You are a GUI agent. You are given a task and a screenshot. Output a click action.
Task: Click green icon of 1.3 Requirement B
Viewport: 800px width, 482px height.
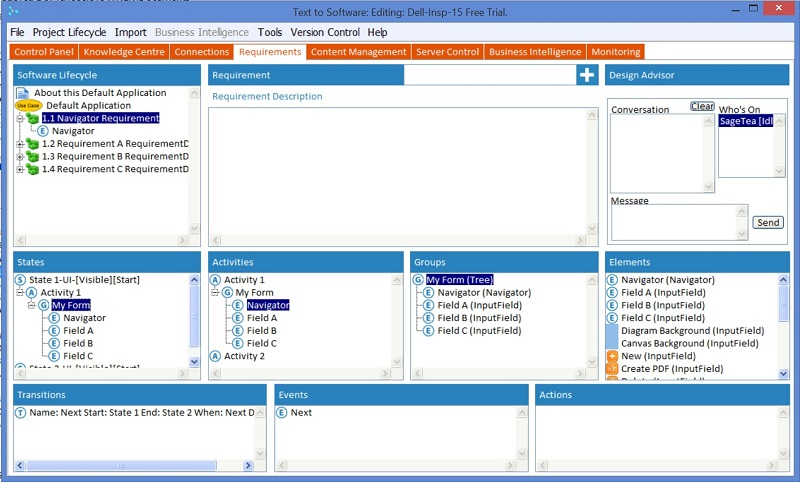33,157
